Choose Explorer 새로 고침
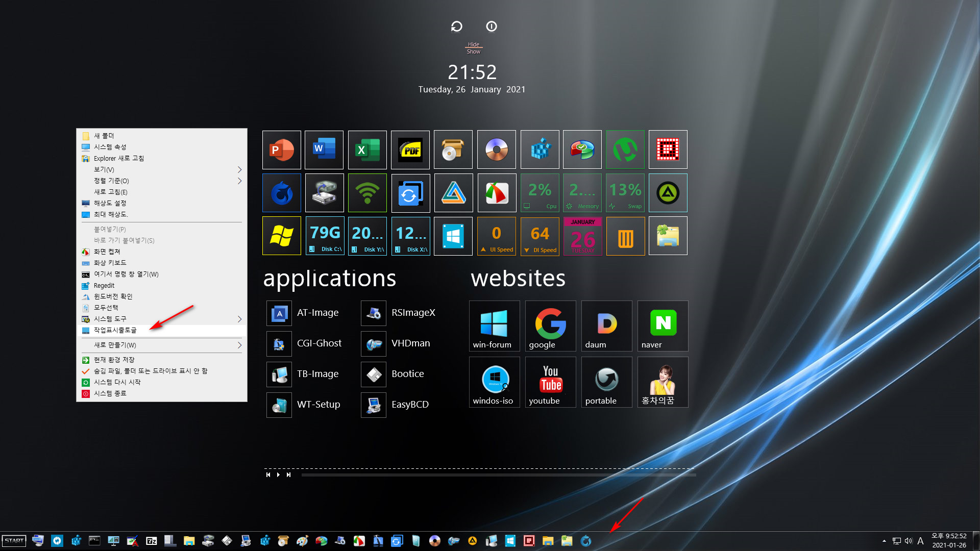 [162, 158]
